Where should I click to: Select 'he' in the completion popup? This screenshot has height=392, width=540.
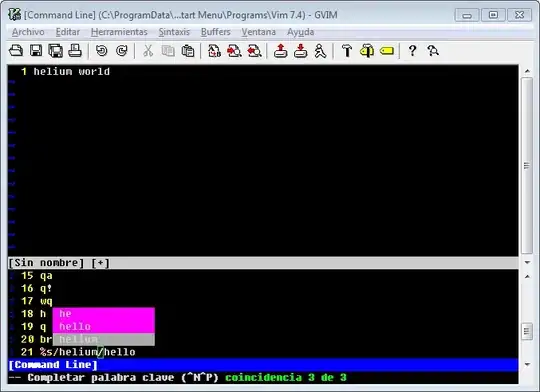click(x=103, y=314)
